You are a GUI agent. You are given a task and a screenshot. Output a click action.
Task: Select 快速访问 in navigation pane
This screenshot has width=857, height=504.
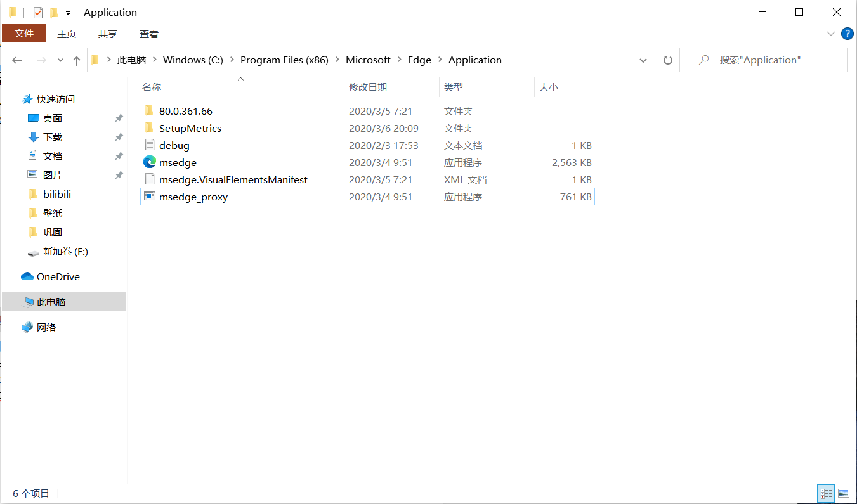56,100
